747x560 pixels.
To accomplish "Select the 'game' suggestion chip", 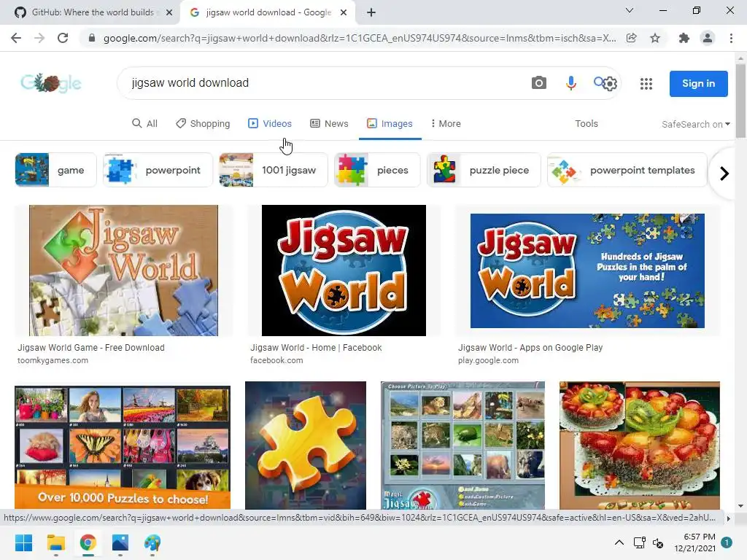I will [55, 170].
